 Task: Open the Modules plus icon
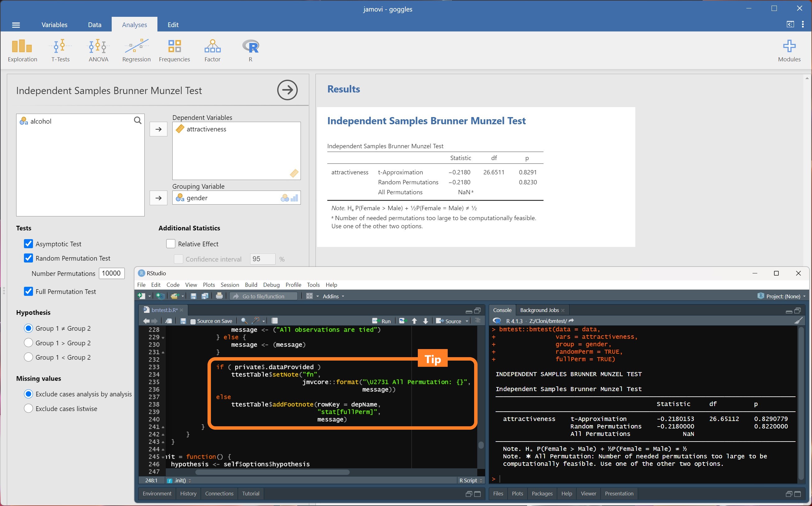pyautogui.click(x=789, y=50)
